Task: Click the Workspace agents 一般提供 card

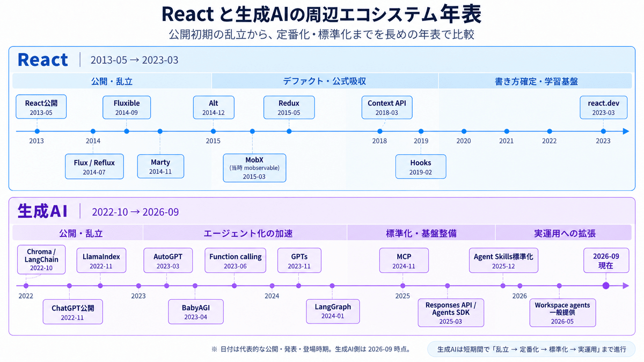Action: 562,313
